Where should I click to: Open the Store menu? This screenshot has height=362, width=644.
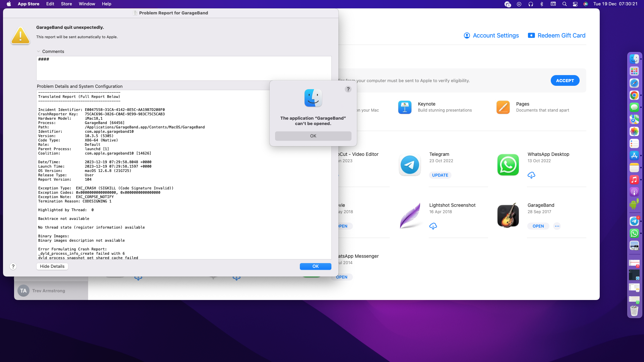tap(66, 4)
